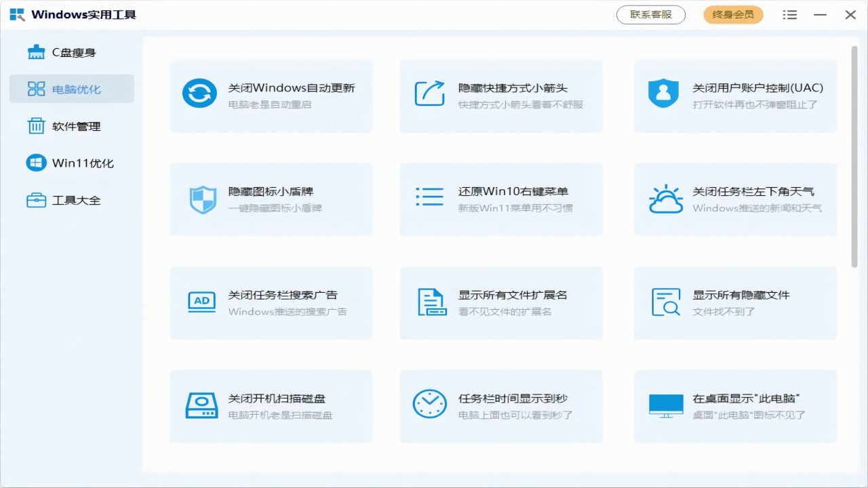
Task: Click the 联系客服 button
Action: pyautogui.click(x=650, y=14)
